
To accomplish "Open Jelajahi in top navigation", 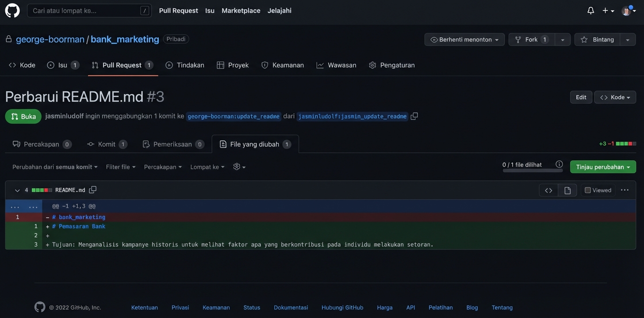I will pyautogui.click(x=280, y=11).
